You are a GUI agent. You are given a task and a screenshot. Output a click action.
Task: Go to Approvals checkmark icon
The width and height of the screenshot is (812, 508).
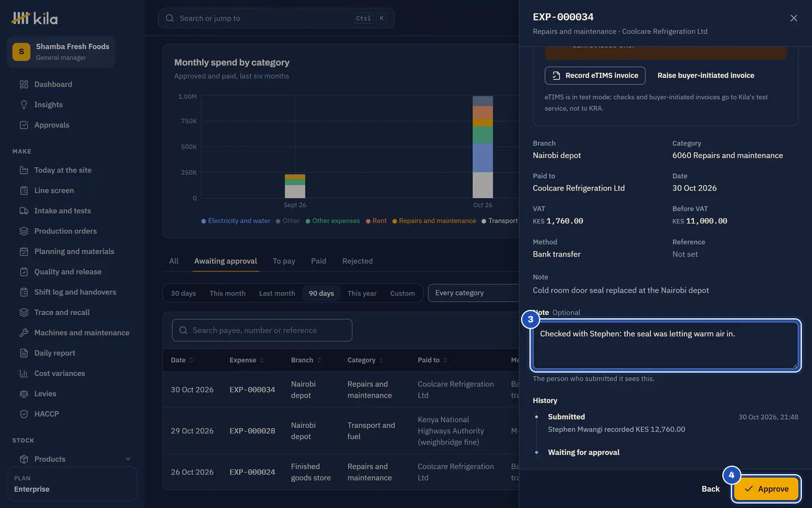pos(24,125)
